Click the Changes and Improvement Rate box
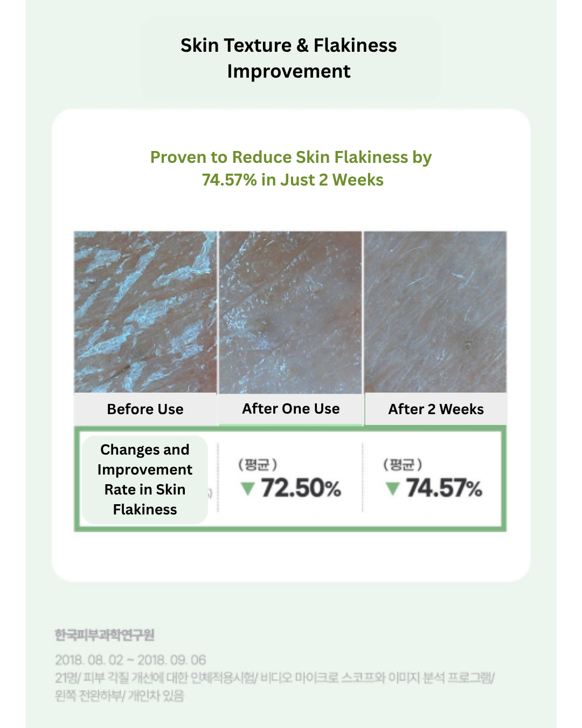The width and height of the screenshot is (582, 728). click(x=144, y=479)
